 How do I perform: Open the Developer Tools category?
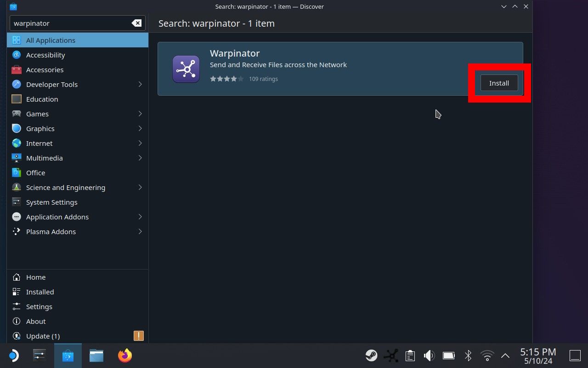(78, 84)
